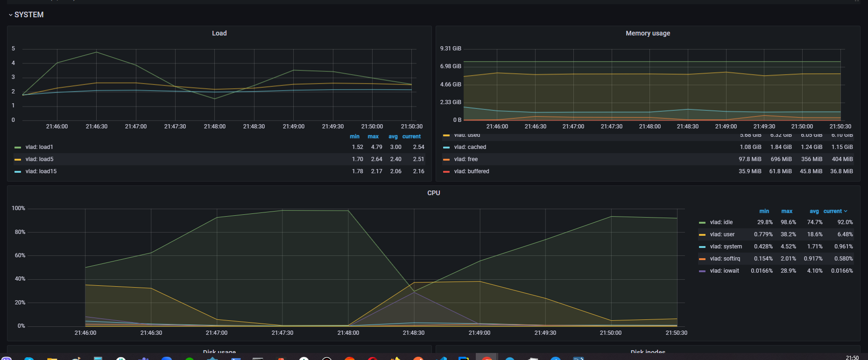This screenshot has width=868, height=360.
Task: Click iowait avg value 4.10%
Action: coord(815,271)
